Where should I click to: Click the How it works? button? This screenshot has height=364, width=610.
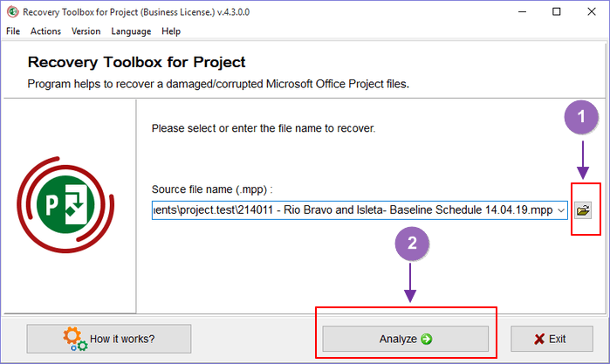(109, 339)
